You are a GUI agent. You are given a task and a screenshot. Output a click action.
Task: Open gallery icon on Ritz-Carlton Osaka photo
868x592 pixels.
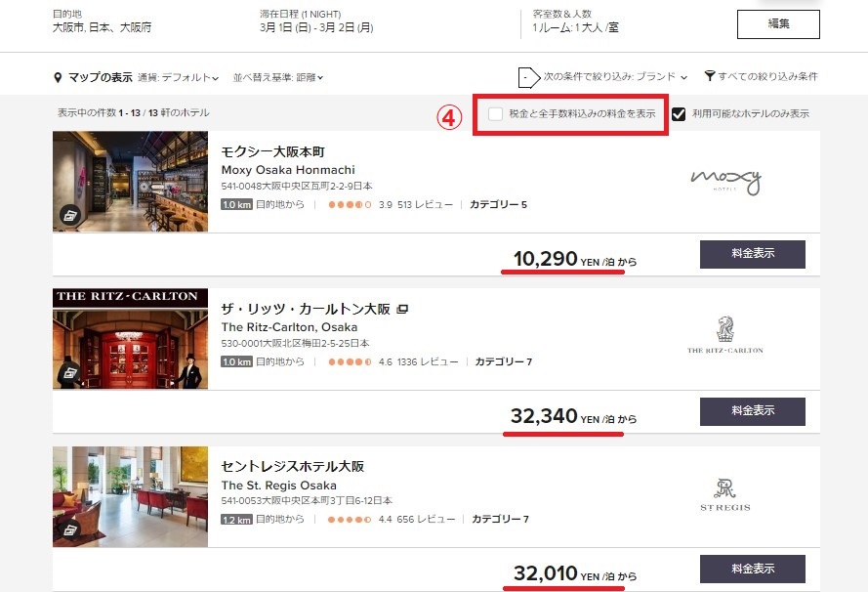(69, 373)
